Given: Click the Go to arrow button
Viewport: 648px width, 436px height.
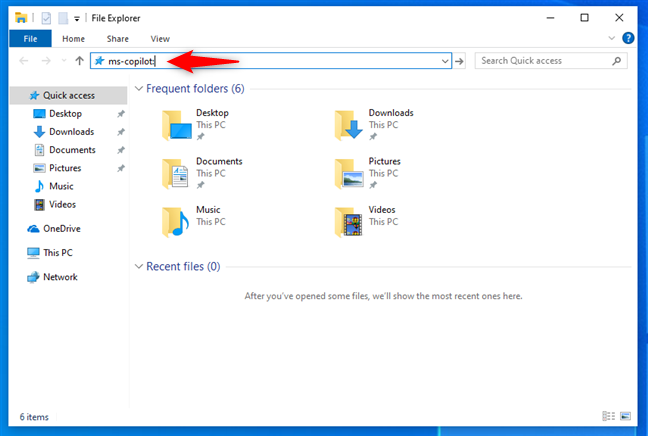Looking at the screenshot, I should [459, 61].
